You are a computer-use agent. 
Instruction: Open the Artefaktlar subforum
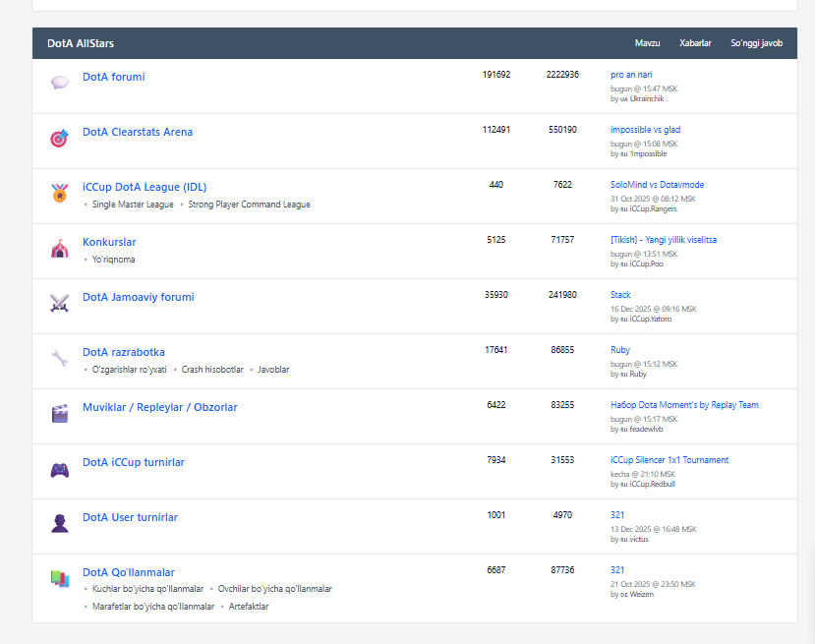point(249,607)
